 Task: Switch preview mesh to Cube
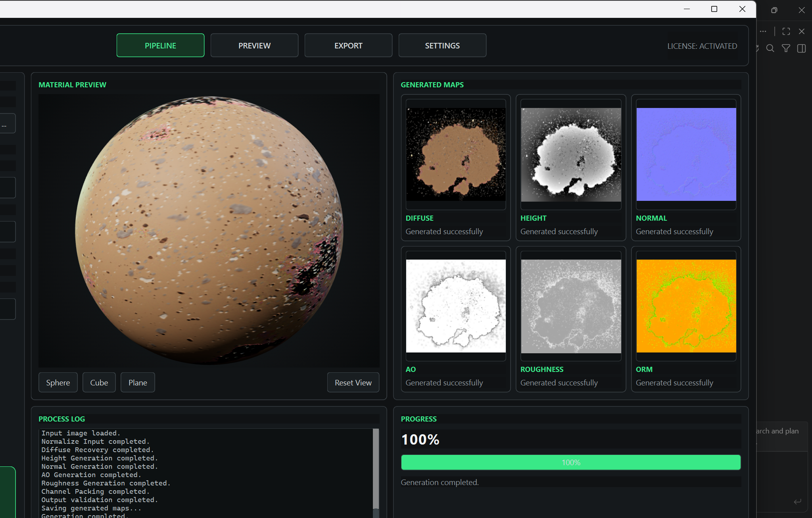coord(99,382)
